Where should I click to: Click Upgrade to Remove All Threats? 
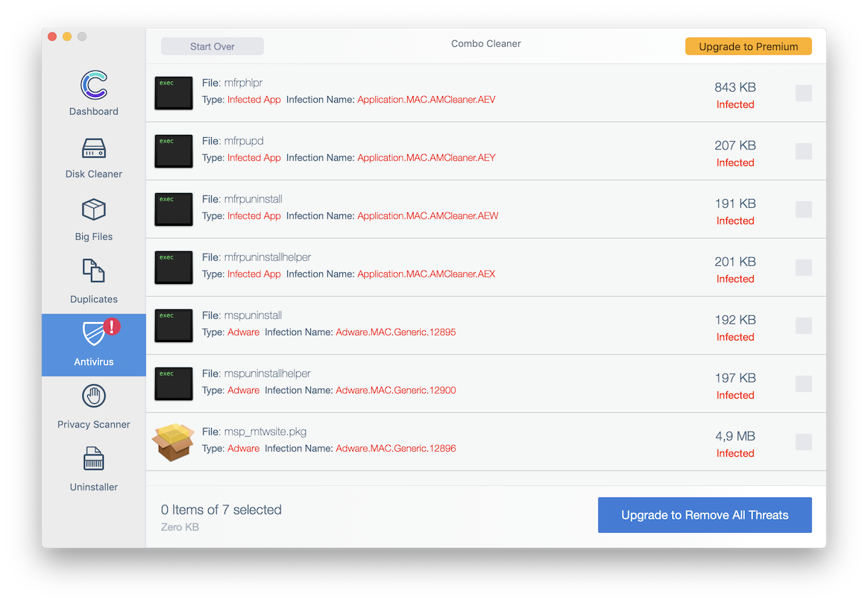tap(705, 515)
